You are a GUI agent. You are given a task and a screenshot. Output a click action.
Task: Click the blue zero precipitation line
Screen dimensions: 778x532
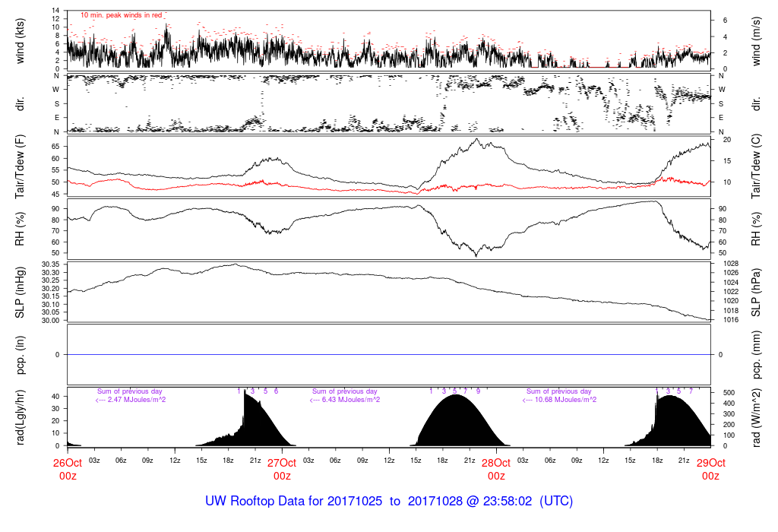coord(389,354)
